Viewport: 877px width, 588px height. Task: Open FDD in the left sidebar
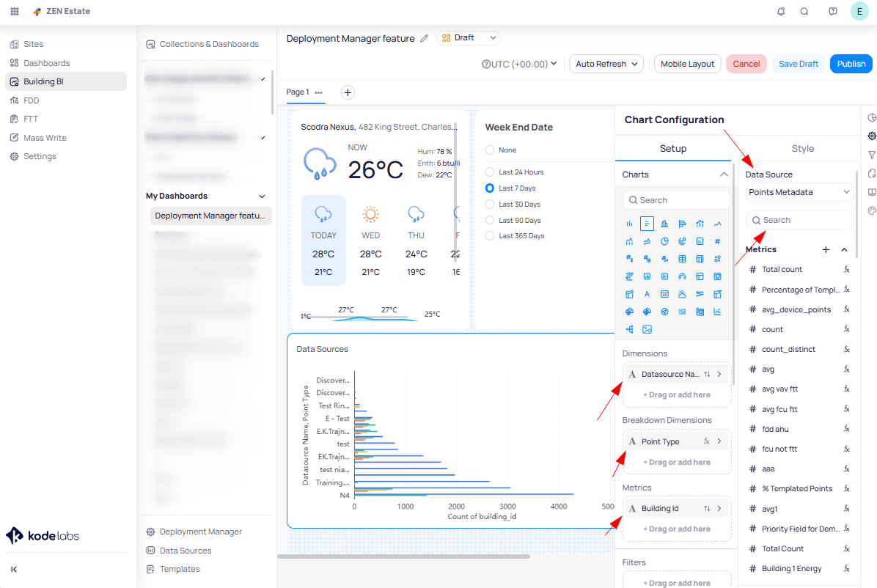click(x=32, y=100)
